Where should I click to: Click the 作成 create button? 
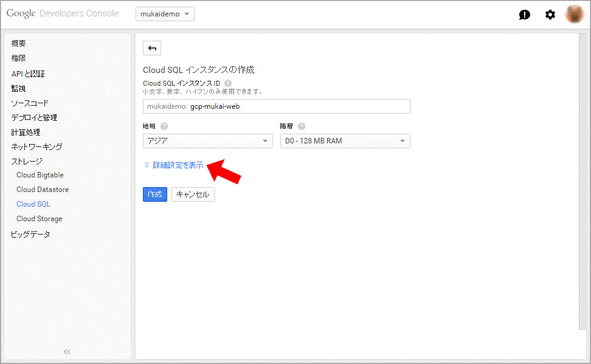click(155, 194)
